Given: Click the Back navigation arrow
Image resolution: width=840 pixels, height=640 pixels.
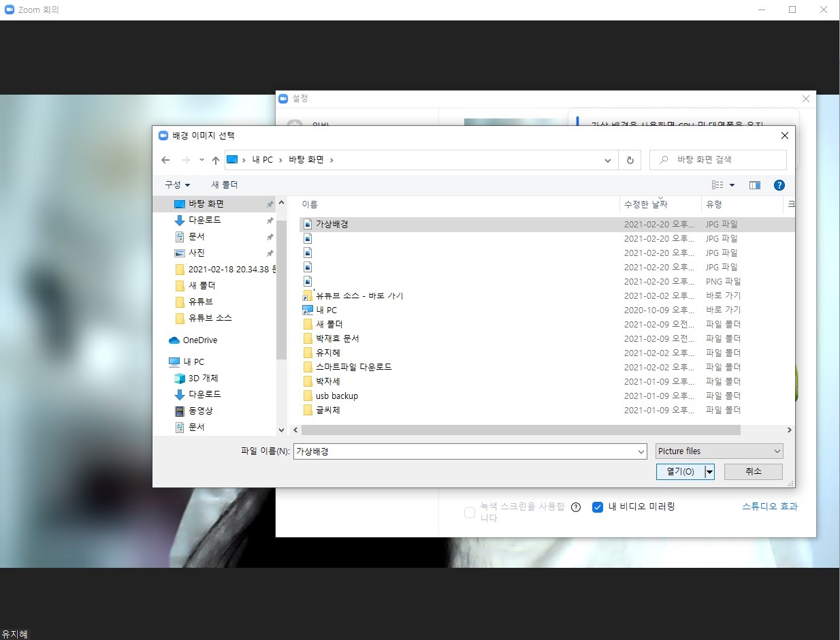Looking at the screenshot, I should click(x=165, y=160).
